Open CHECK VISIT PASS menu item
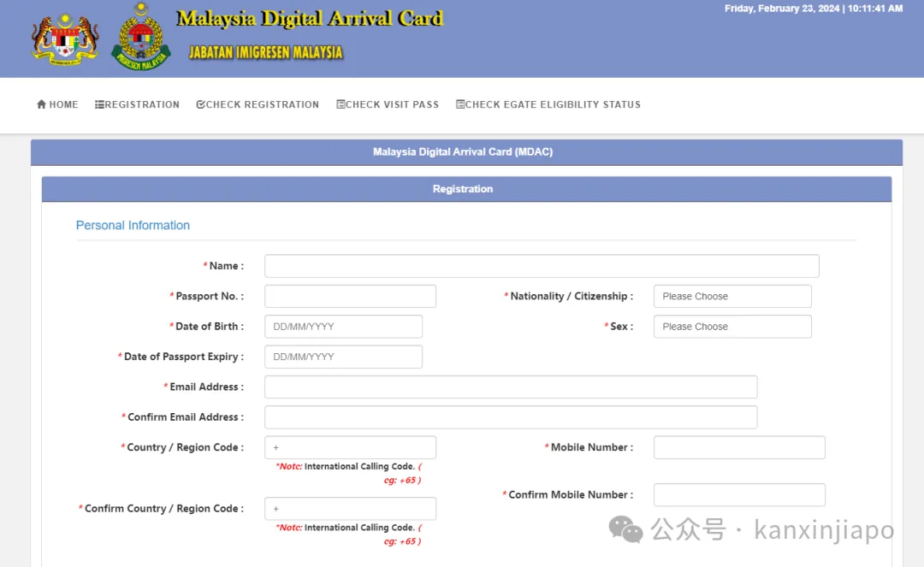The image size is (924, 567). [x=388, y=104]
